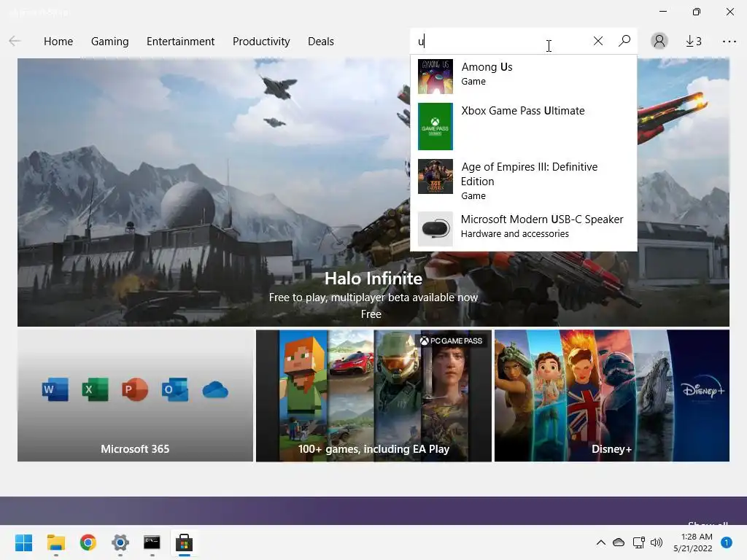747x560 pixels.
Task: Open the Deals tab
Action: pos(321,42)
